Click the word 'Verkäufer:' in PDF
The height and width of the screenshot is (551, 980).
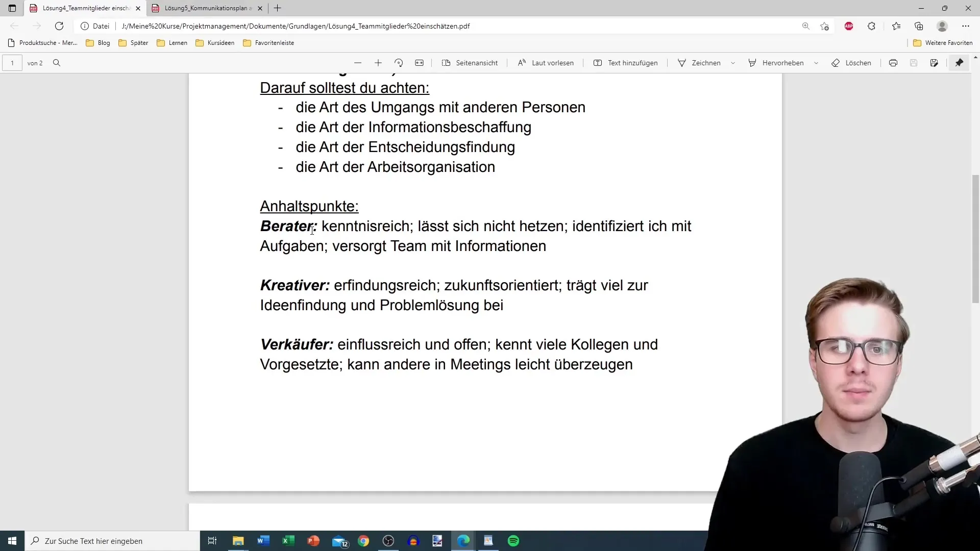pyautogui.click(x=297, y=344)
